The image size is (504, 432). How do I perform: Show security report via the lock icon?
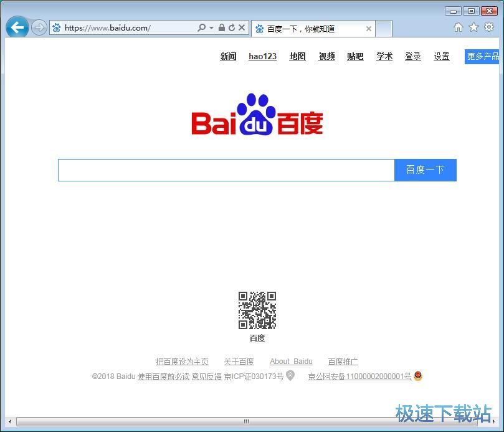[221, 27]
